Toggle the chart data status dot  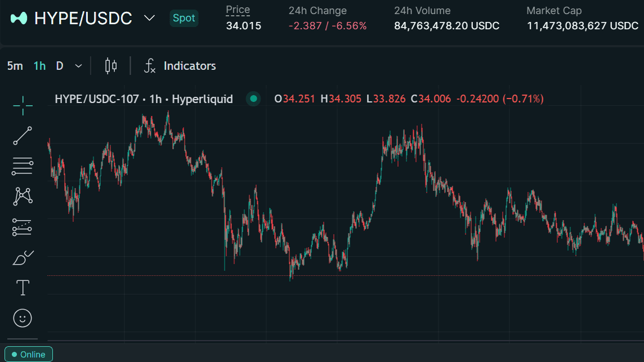(x=253, y=99)
